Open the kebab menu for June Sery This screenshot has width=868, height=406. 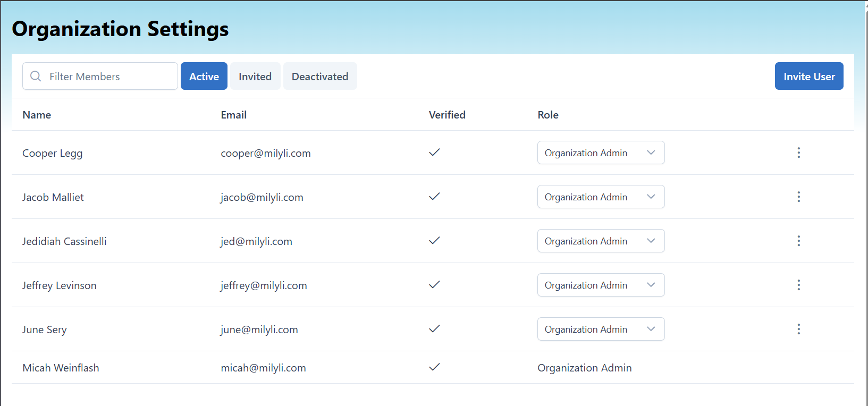[798, 329]
